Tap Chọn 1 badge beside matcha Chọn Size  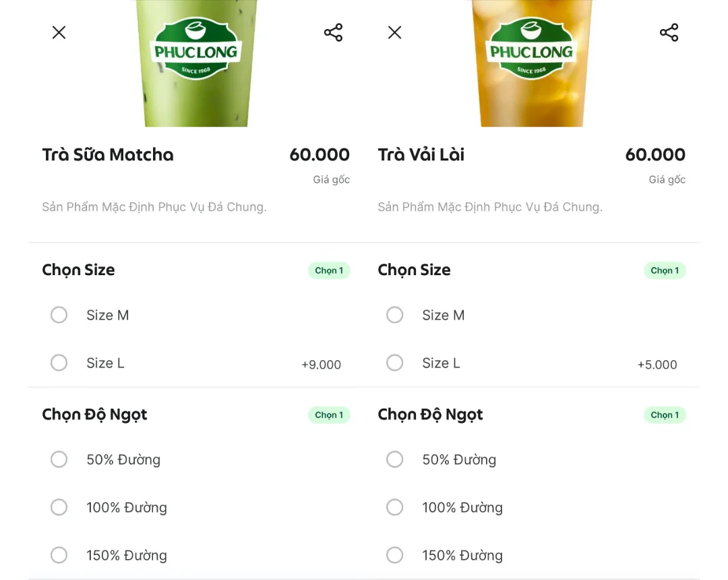(329, 270)
